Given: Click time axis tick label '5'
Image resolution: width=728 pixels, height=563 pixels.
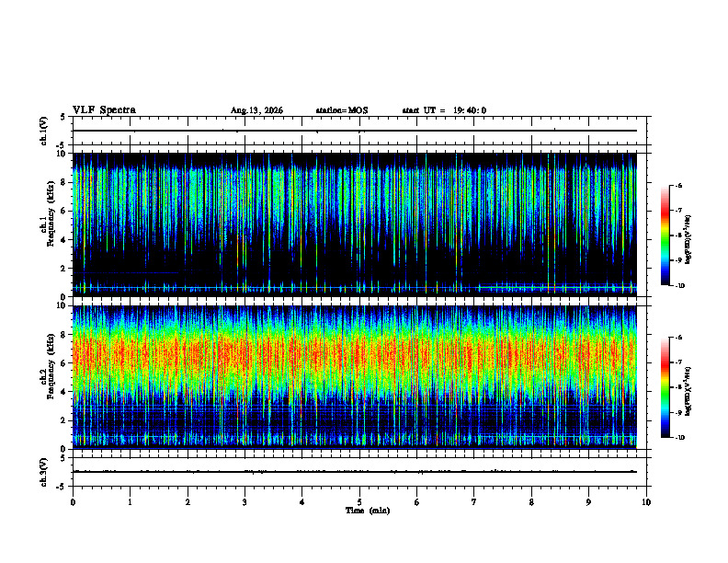Looking at the screenshot, I should [x=359, y=502].
